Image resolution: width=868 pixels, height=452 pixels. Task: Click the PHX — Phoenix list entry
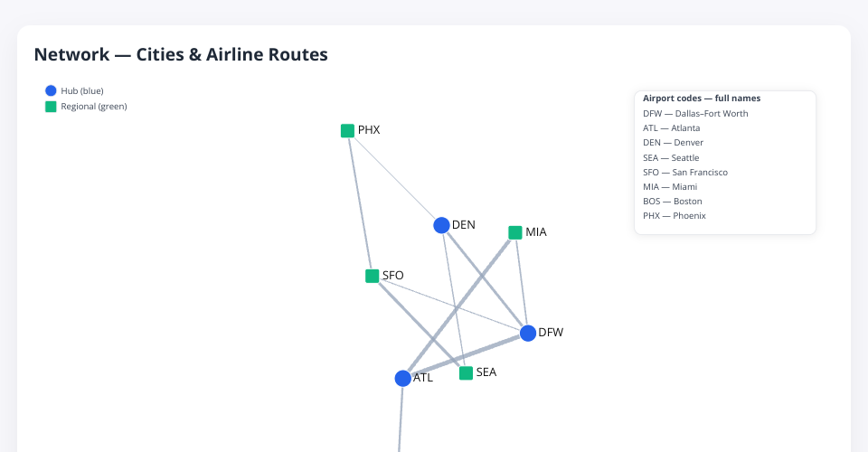(675, 216)
